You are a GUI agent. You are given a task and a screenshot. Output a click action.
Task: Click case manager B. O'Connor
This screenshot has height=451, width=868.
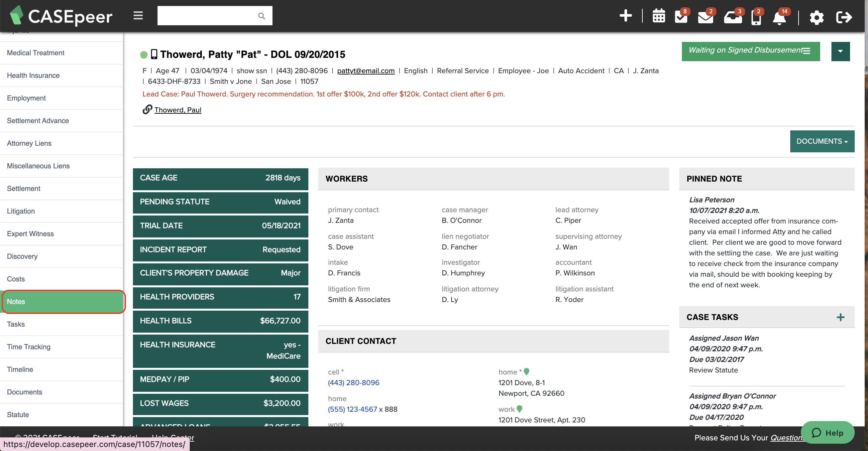point(461,220)
